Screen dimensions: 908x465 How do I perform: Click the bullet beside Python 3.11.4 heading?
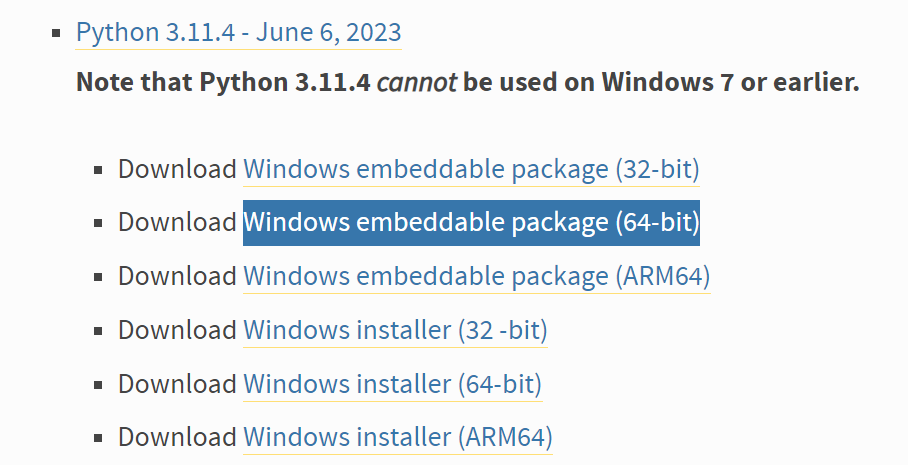[x=56, y=33]
